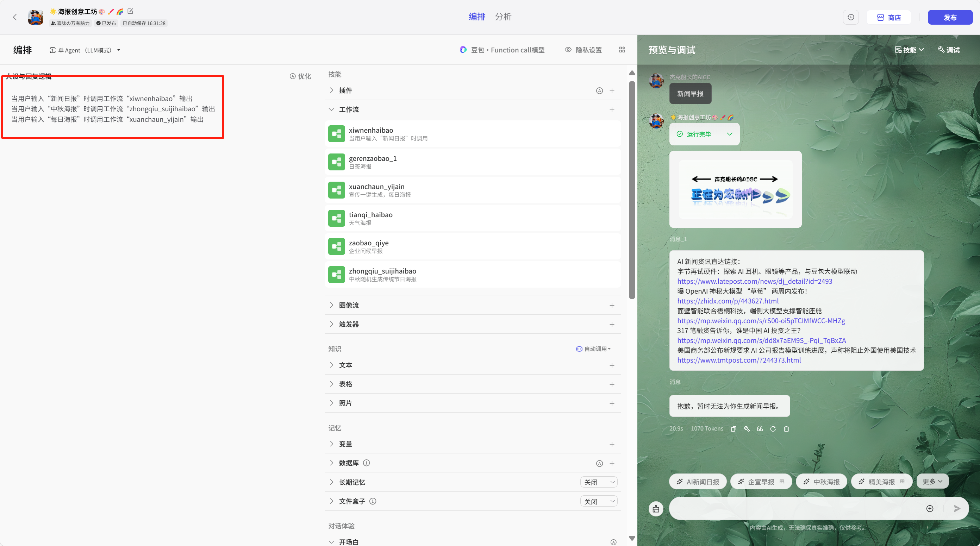Click 调试 debug in preview panel

click(949, 50)
